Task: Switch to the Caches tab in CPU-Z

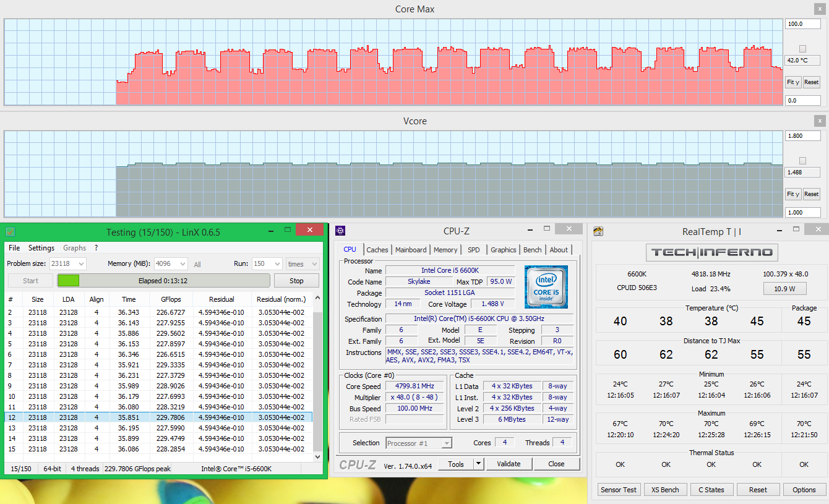Action: point(377,250)
